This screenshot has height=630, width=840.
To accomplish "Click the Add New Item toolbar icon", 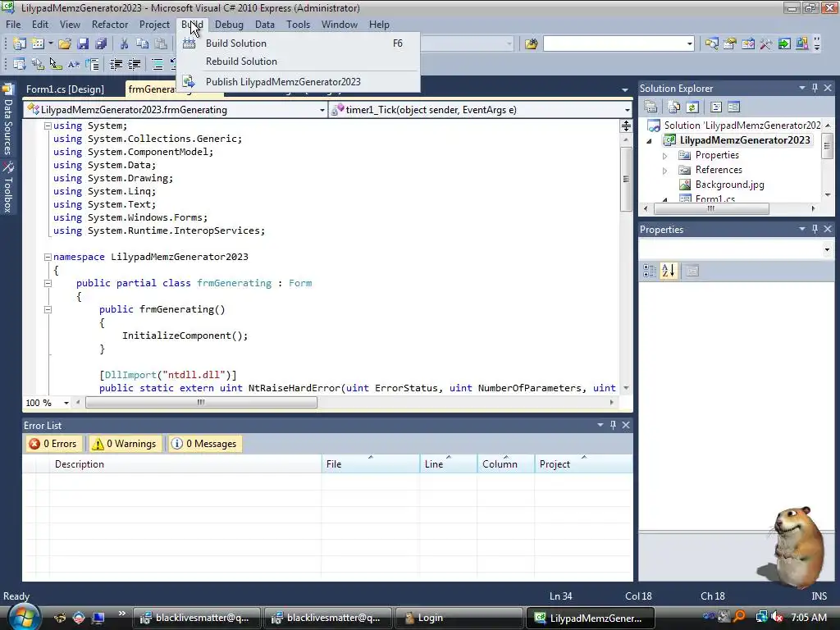I will 38,43.
